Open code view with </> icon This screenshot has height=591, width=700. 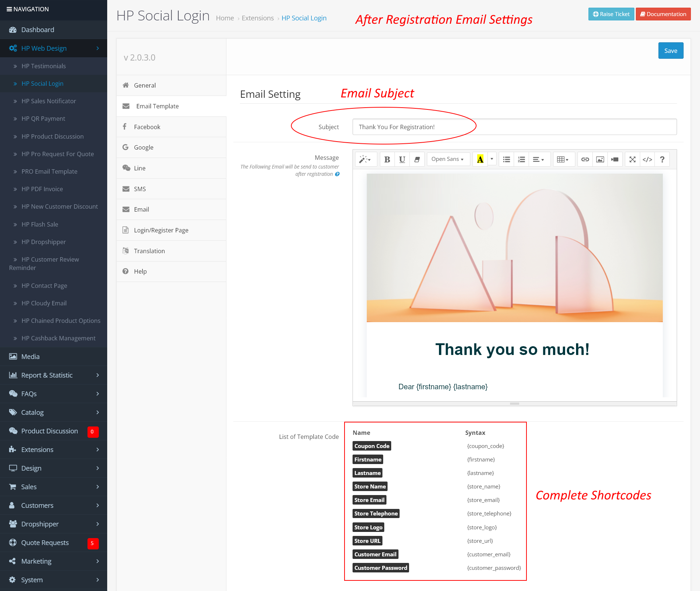pyautogui.click(x=647, y=159)
